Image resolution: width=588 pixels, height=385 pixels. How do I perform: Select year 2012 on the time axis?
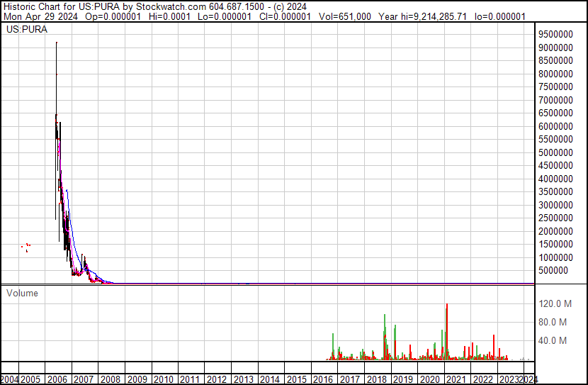coord(217,379)
